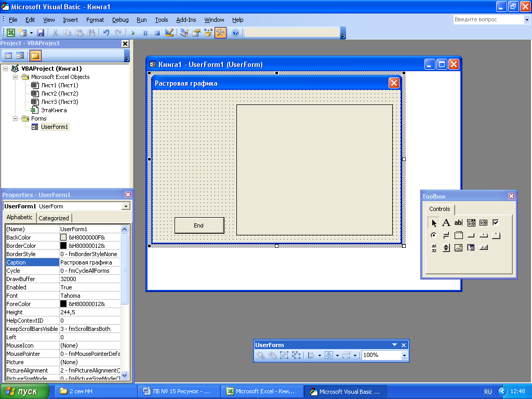This screenshot has width=532, height=399.
Task: Choose the OptionButton tool in Toolbox
Action: coord(434,235)
